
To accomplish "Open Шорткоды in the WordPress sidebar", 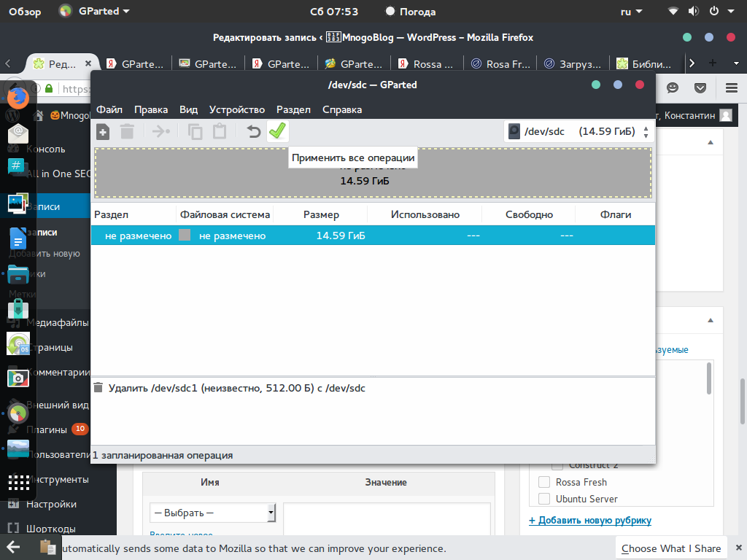I will click(x=51, y=529).
